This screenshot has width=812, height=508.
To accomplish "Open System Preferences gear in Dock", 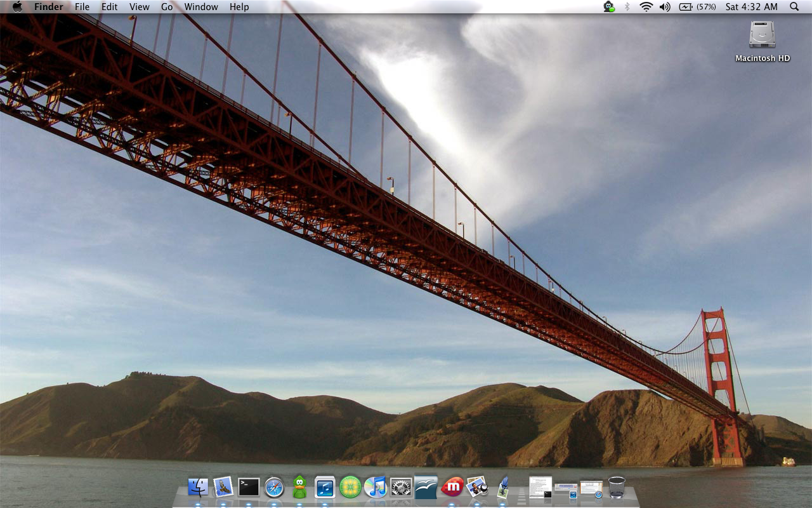I will click(x=401, y=487).
